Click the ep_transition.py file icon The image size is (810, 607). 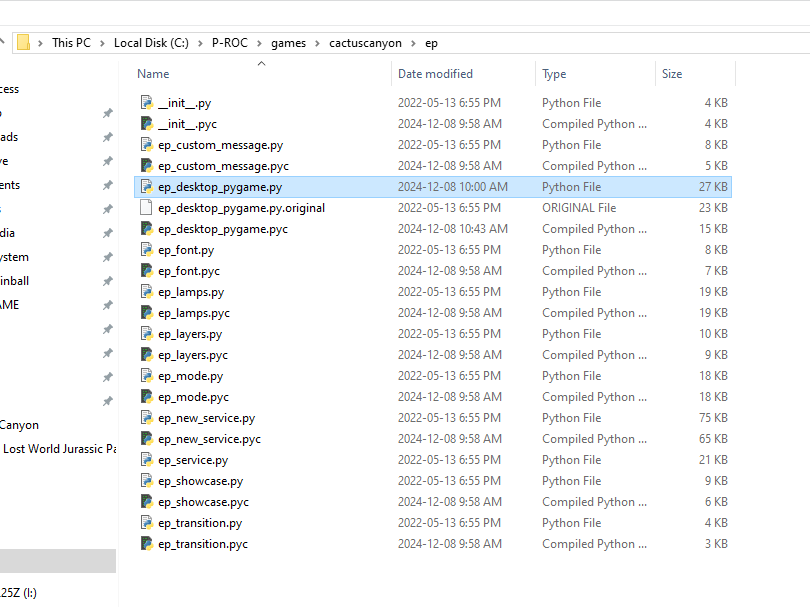click(x=147, y=523)
